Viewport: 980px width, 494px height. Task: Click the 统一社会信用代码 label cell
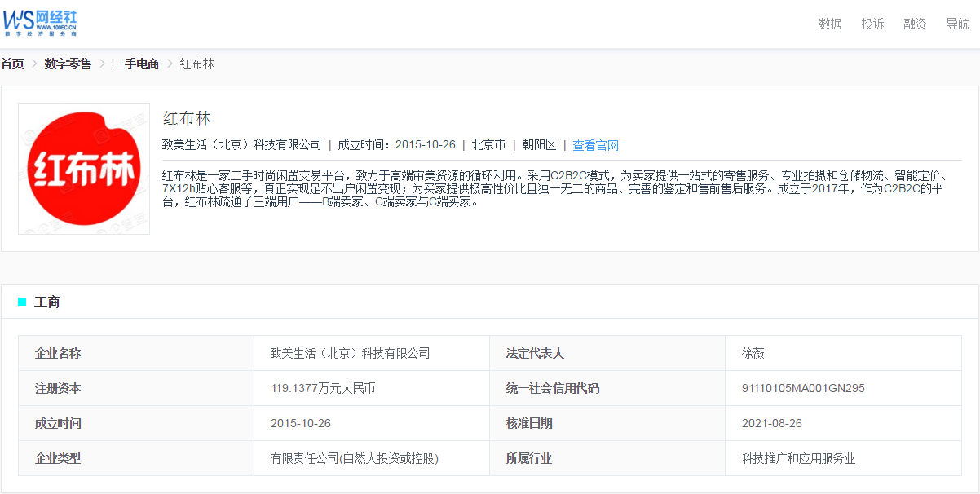click(x=607, y=388)
